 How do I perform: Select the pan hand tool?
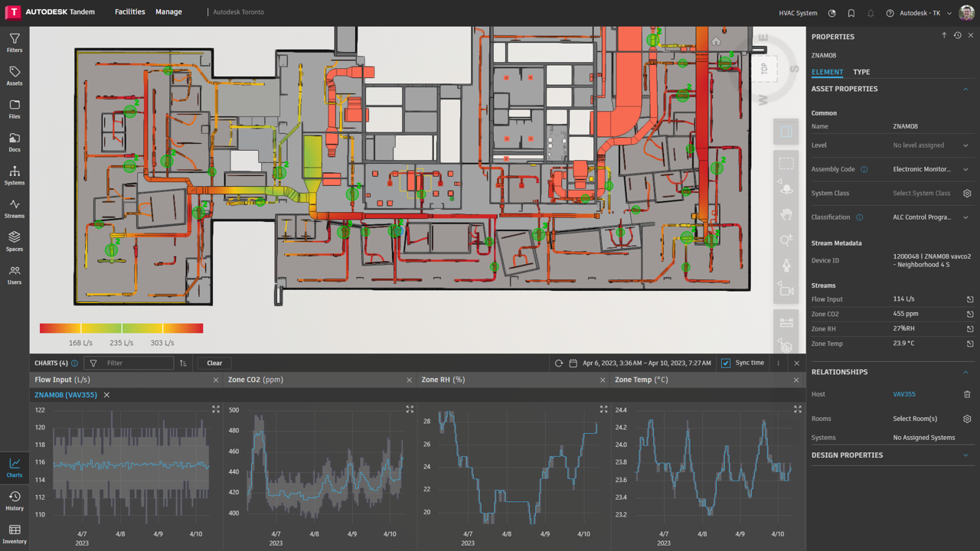(x=786, y=215)
